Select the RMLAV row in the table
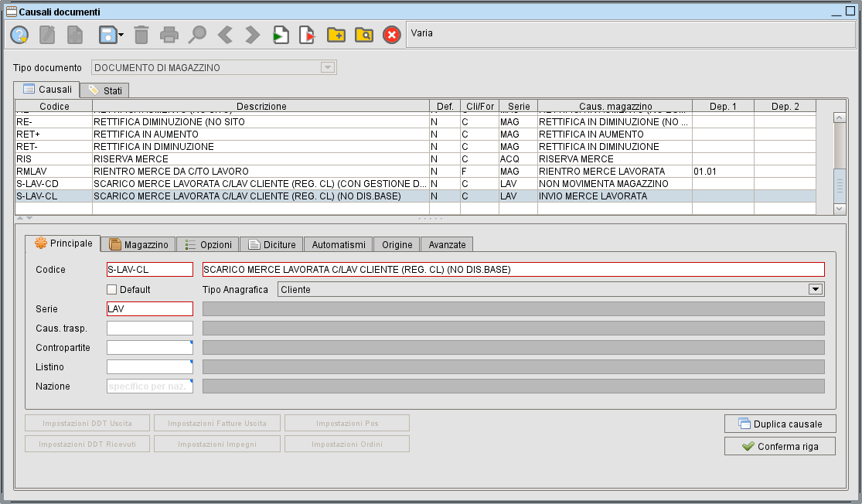This screenshot has width=862, height=504. point(232,171)
